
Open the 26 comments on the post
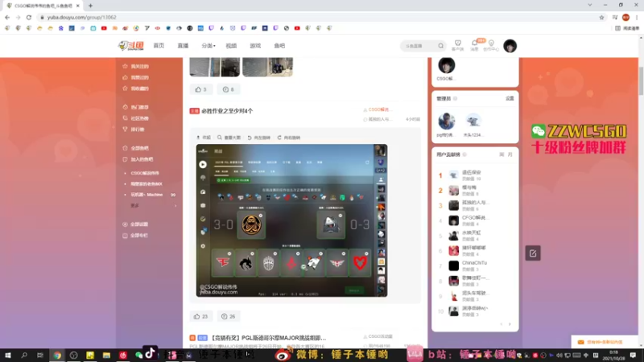click(x=229, y=316)
